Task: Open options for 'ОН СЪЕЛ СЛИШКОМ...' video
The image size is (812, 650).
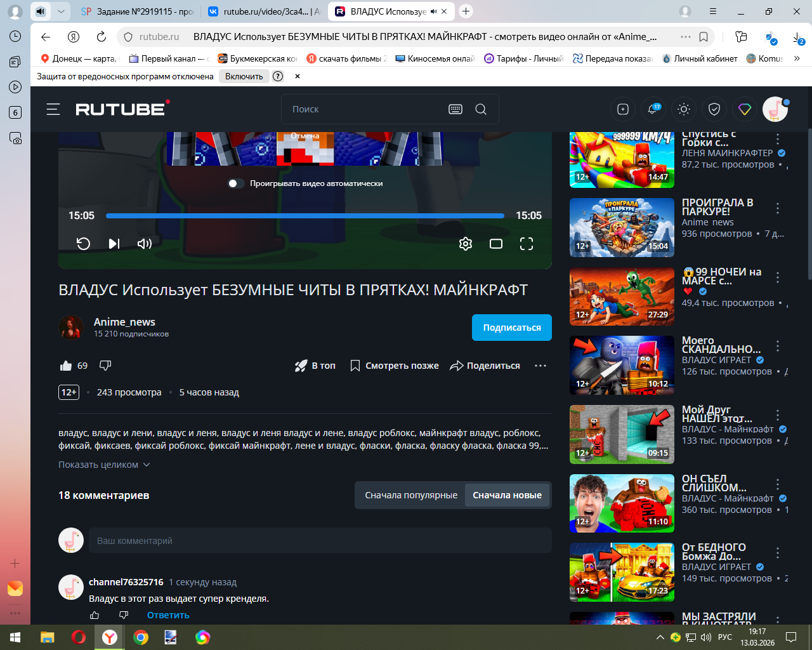Action: (x=778, y=484)
